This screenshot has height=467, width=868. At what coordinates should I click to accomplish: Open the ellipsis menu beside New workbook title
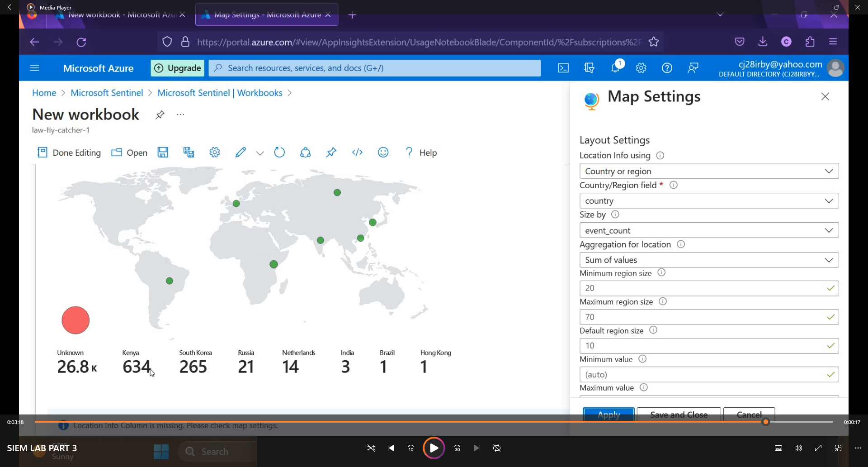pos(181,115)
